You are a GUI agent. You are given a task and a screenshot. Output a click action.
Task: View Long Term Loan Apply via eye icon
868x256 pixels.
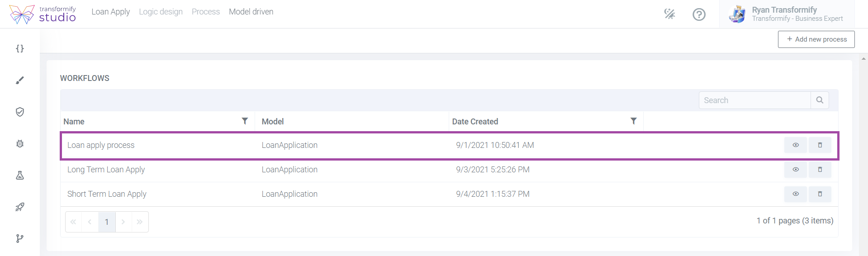[x=796, y=170]
